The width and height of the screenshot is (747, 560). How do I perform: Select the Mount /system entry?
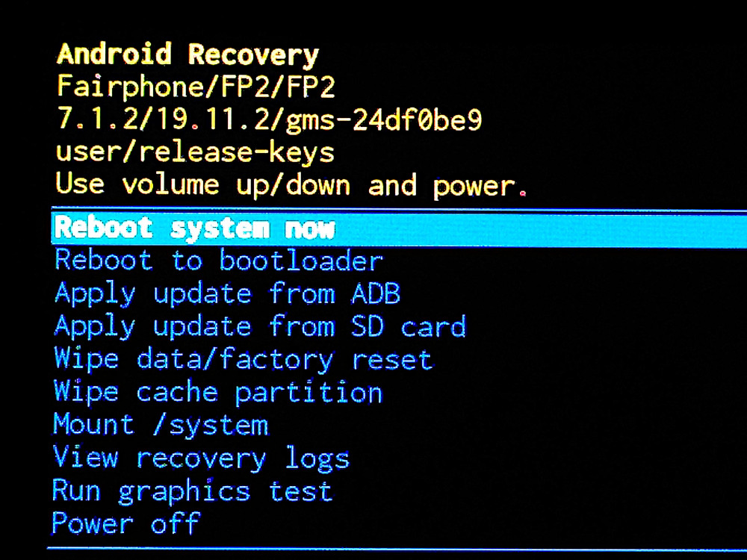point(160,425)
